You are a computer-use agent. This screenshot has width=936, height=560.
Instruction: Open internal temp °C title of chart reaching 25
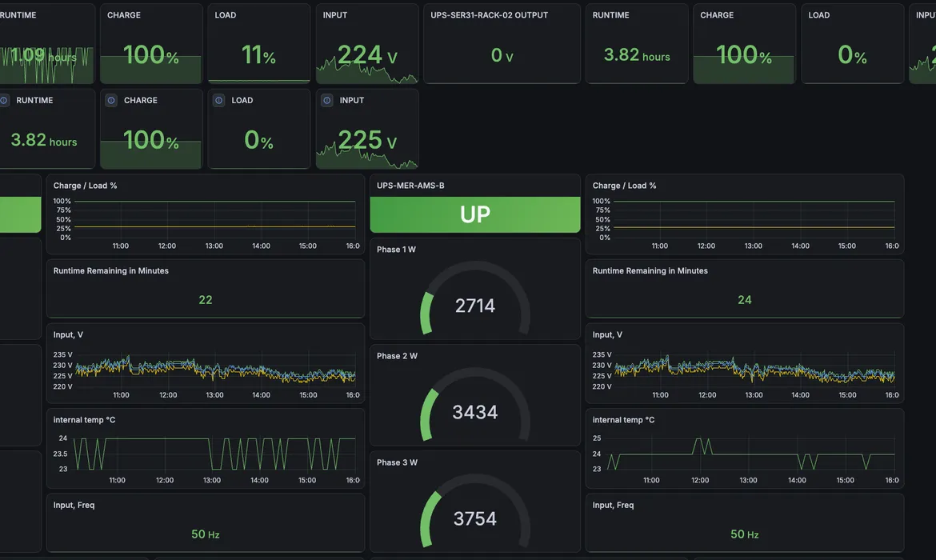(623, 420)
